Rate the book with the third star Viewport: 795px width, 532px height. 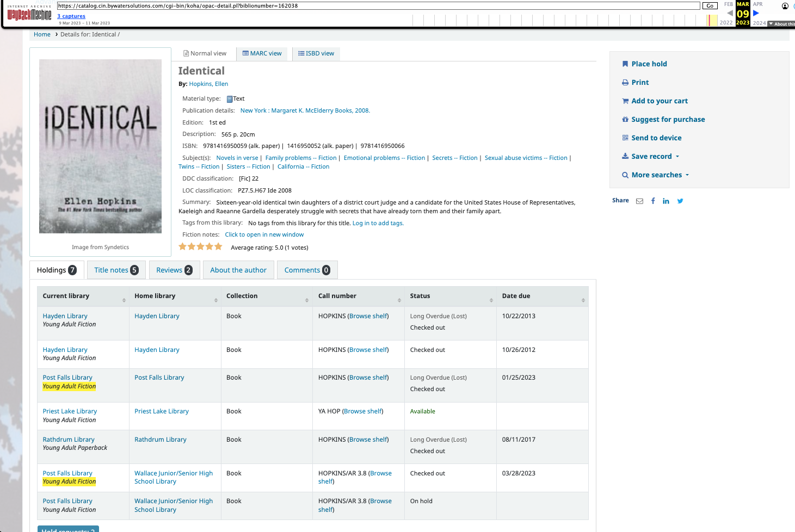coord(201,246)
